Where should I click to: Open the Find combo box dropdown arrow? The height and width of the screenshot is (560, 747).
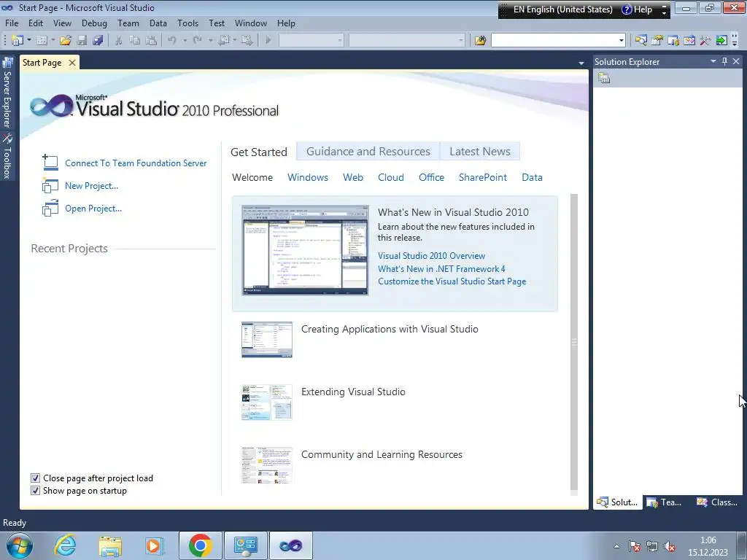click(x=621, y=41)
